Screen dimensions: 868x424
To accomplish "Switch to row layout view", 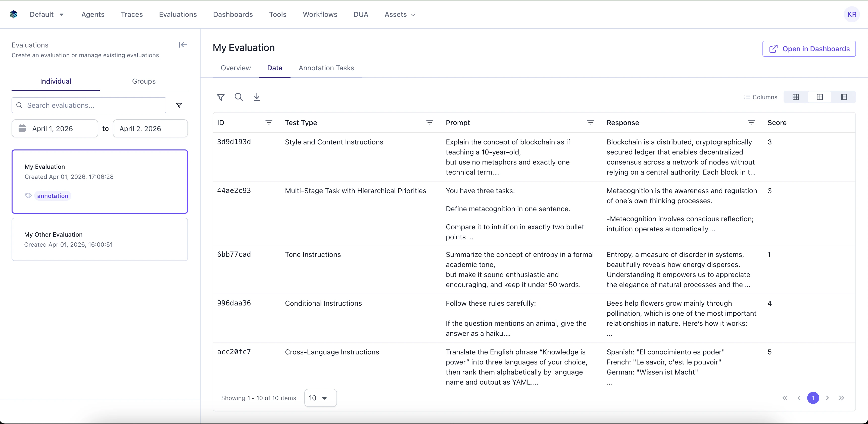I will [x=819, y=97].
